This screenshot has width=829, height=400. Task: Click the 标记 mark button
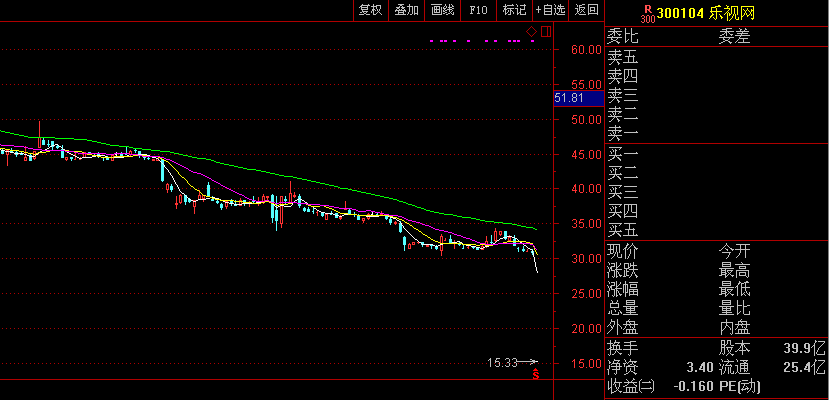[514, 10]
